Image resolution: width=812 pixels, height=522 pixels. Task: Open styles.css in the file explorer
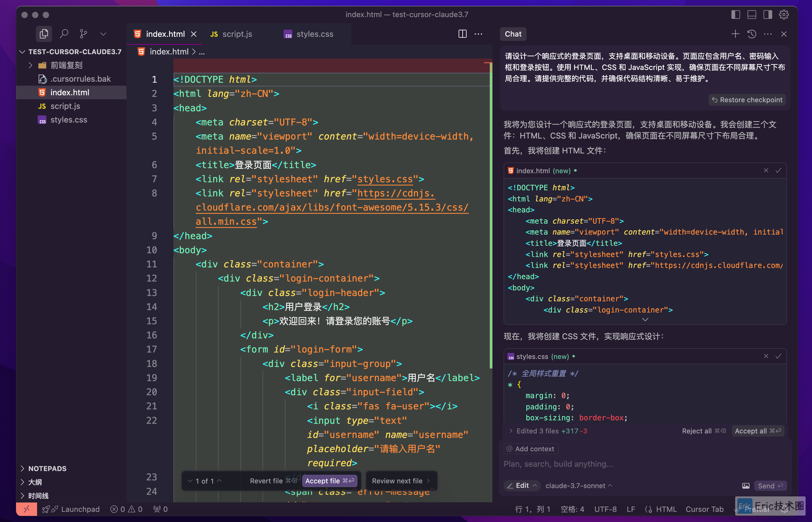tap(71, 120)
